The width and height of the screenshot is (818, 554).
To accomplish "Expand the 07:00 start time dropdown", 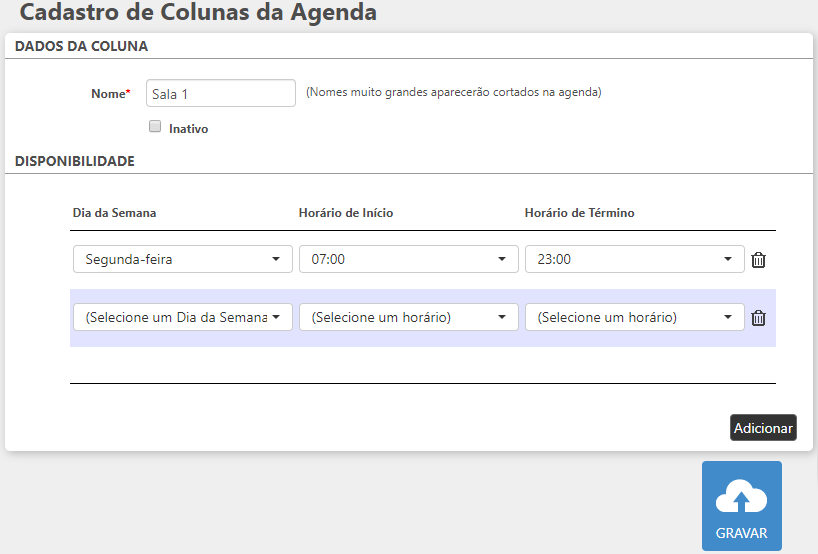I will (x=408, y=259).
